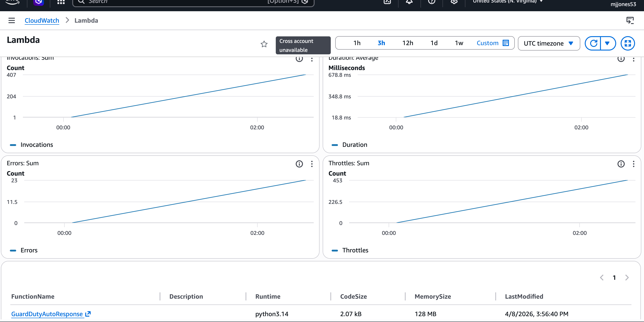
Task: Open the Throttles widget three-dot menu
Action: pos(633,164)
